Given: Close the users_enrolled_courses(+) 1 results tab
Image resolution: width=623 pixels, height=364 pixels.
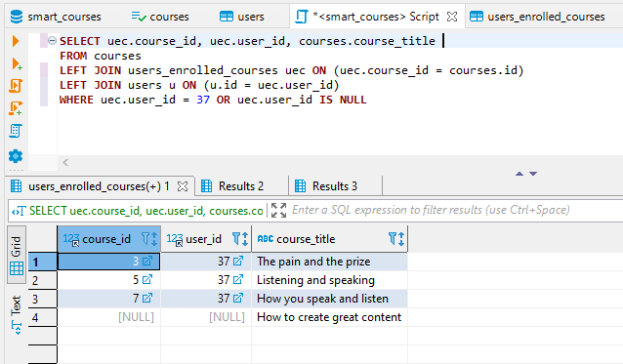Looking at the screenshot, I should coord(183,186).
